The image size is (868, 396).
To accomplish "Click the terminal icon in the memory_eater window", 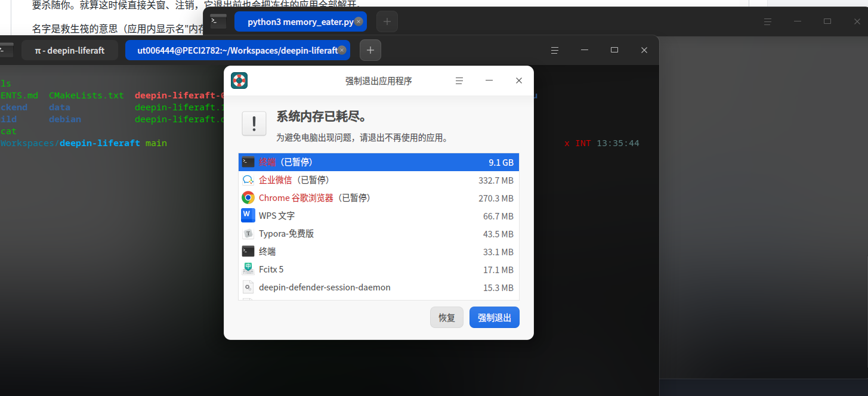I will point(218,21).
